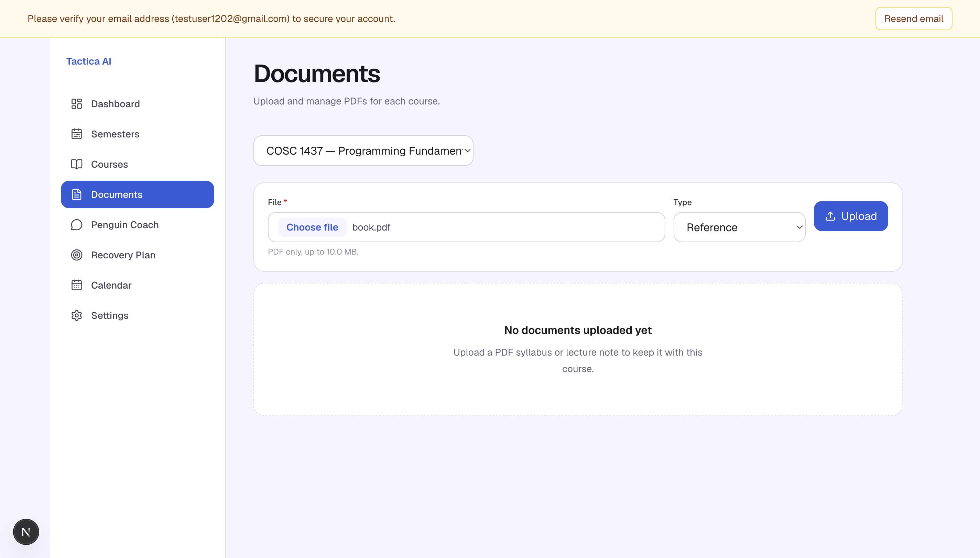Screen dimensions: 980x558
Task: Click the file input showing book.pdf
Action: (467, 227)
